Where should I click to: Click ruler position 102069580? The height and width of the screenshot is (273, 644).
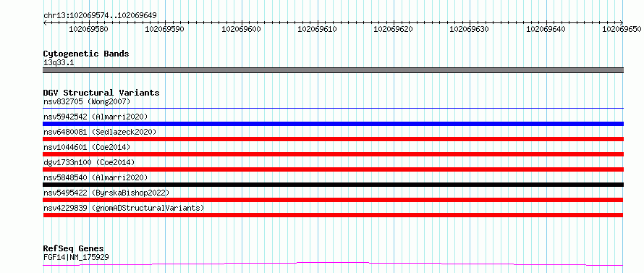pyautogui.click(x=89, y=29)
